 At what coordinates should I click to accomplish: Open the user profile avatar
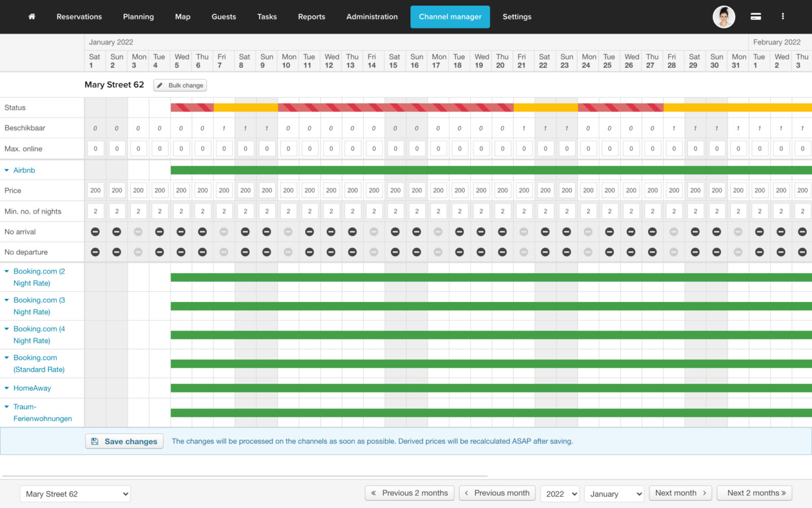pyautogui.click(x=723, y=17)
